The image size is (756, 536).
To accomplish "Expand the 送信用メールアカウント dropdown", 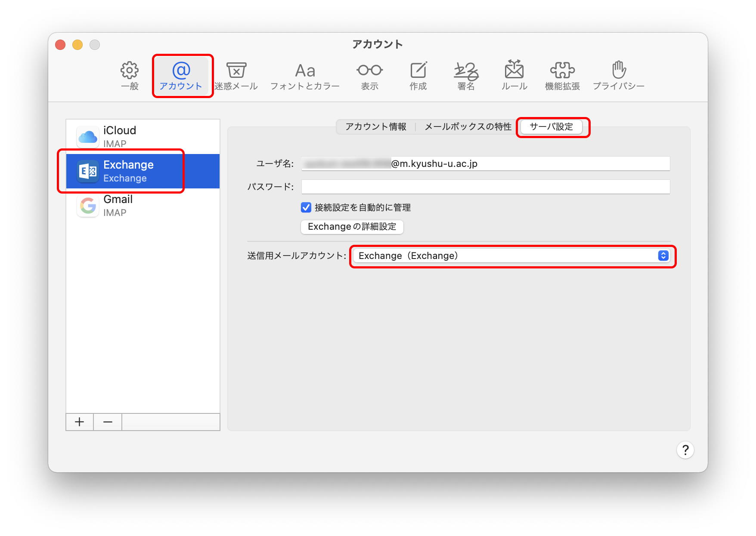I will [511, 256].
